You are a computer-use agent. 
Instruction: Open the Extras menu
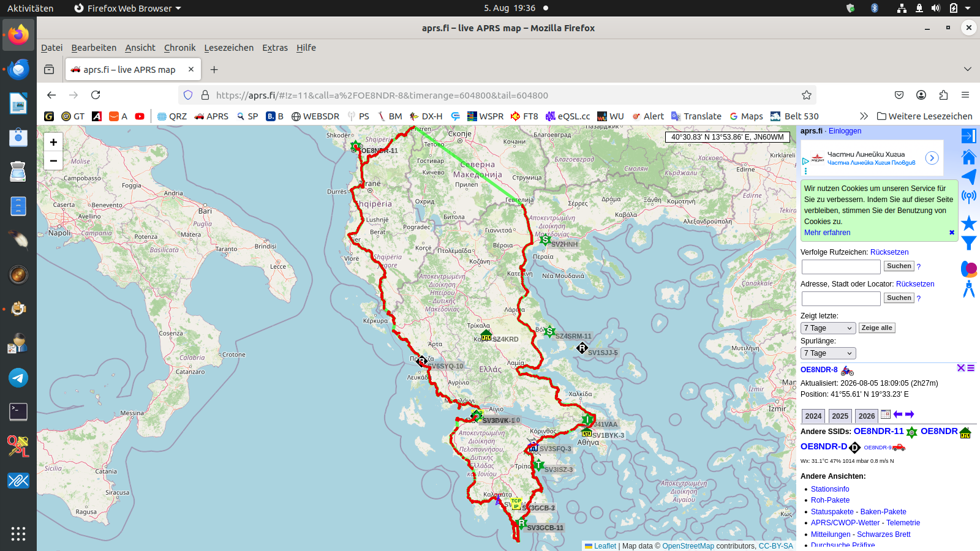point(275,48)
